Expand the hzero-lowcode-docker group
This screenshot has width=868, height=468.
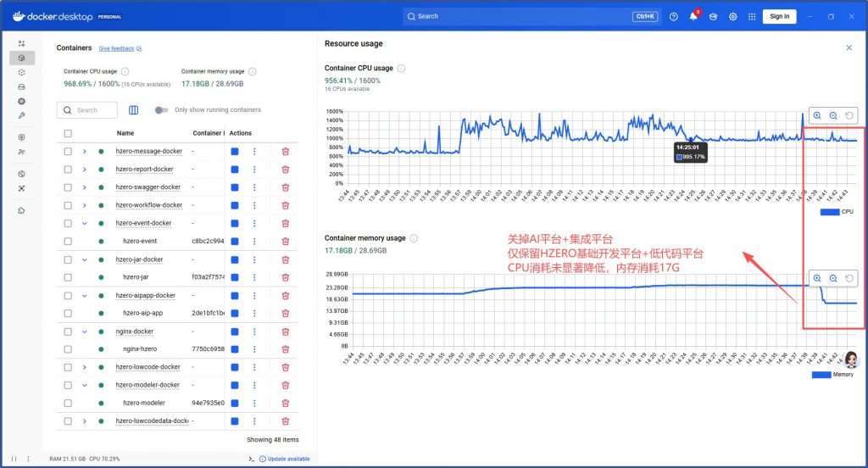point(85,367)
